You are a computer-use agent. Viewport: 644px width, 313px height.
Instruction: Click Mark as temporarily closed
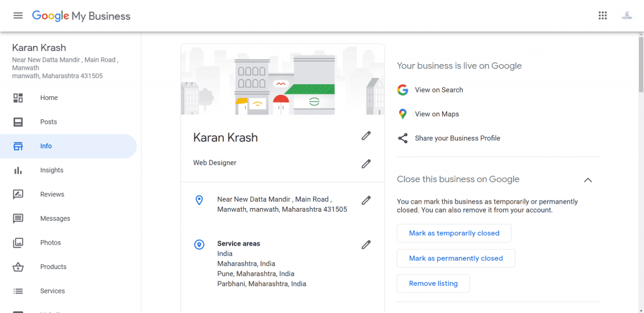click(x=454, y=233)
